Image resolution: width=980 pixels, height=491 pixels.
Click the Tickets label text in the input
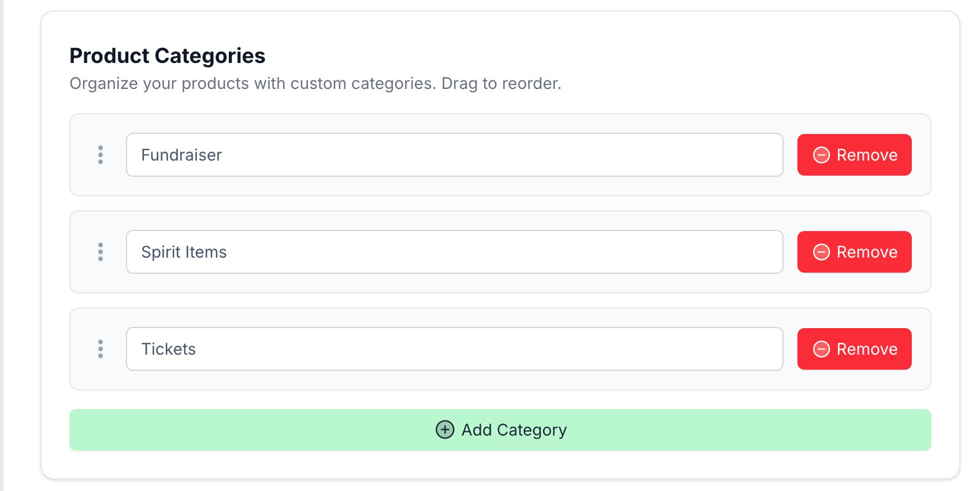pos(169,349)
